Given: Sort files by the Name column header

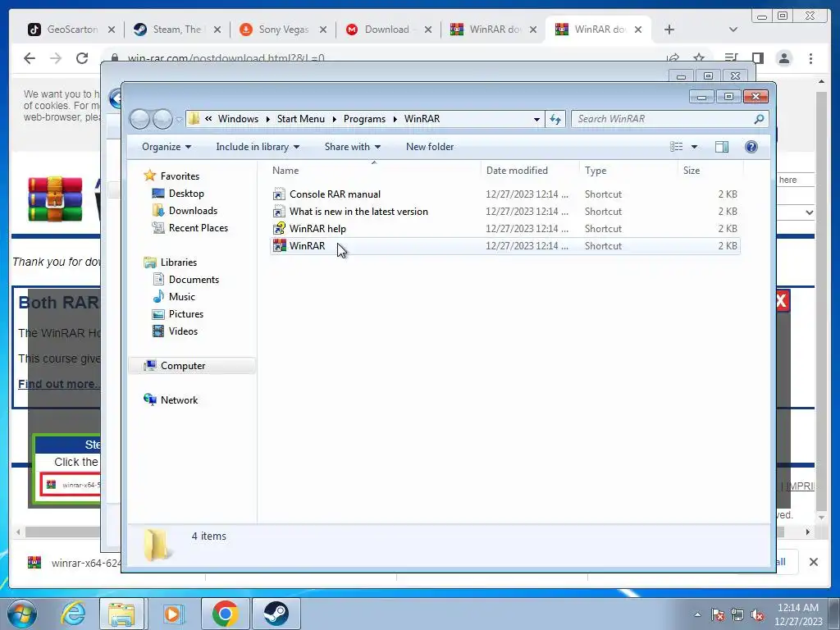Looking at the screenshot, I should [x=374, y=171].
